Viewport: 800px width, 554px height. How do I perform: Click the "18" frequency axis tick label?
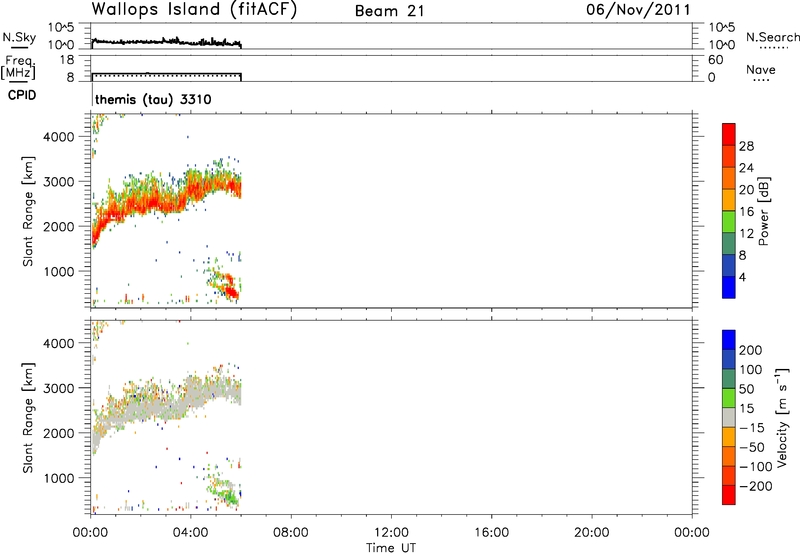tap(66, 60)
